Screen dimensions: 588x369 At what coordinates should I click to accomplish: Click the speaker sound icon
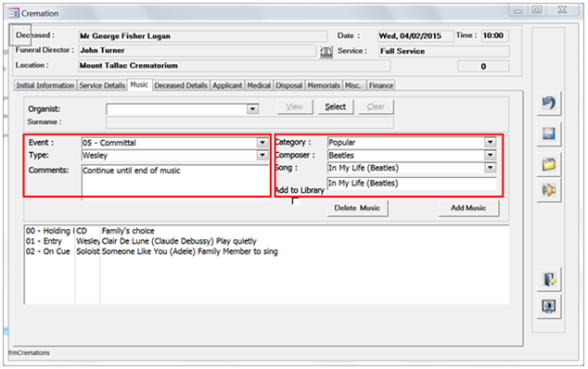pos(549,190)
